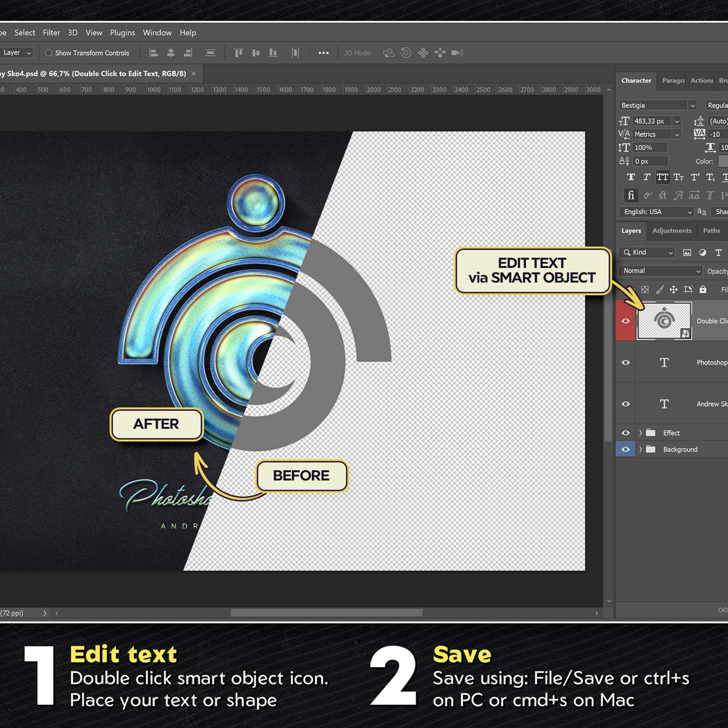Open the Filter menu
Screen dimensions: 728x728
point(51,33)
